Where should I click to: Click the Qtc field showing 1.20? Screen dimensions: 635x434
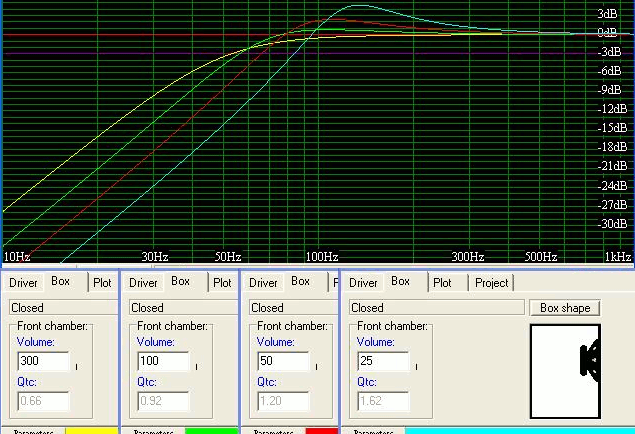(x=283, y=401)
